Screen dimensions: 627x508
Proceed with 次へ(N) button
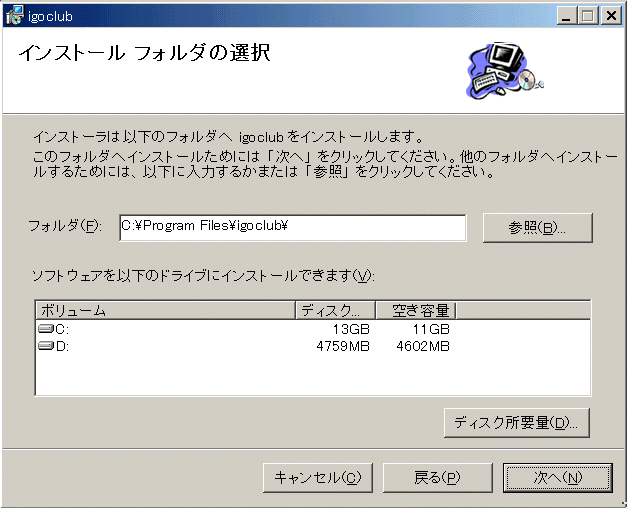coord(558,478)
